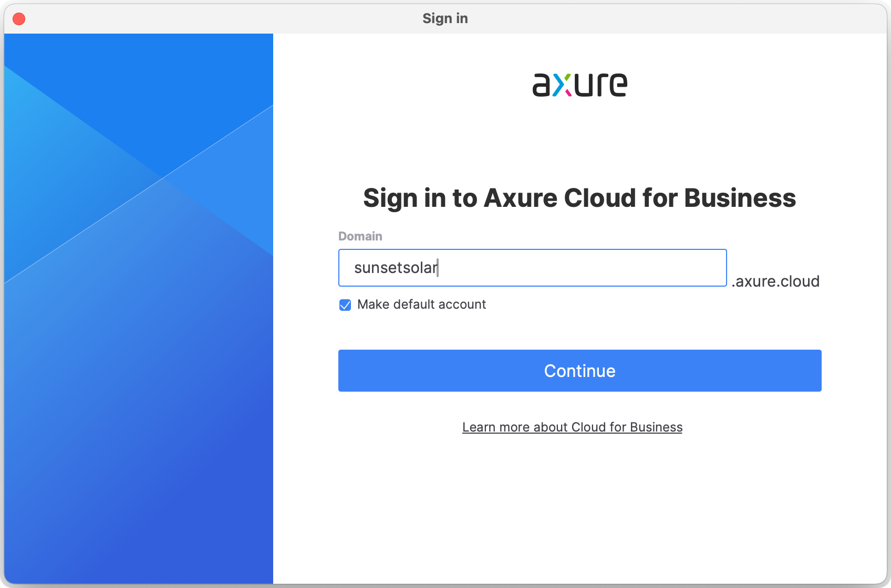
Task: Close the Sign in window
Action: click(x=19, y=19)
